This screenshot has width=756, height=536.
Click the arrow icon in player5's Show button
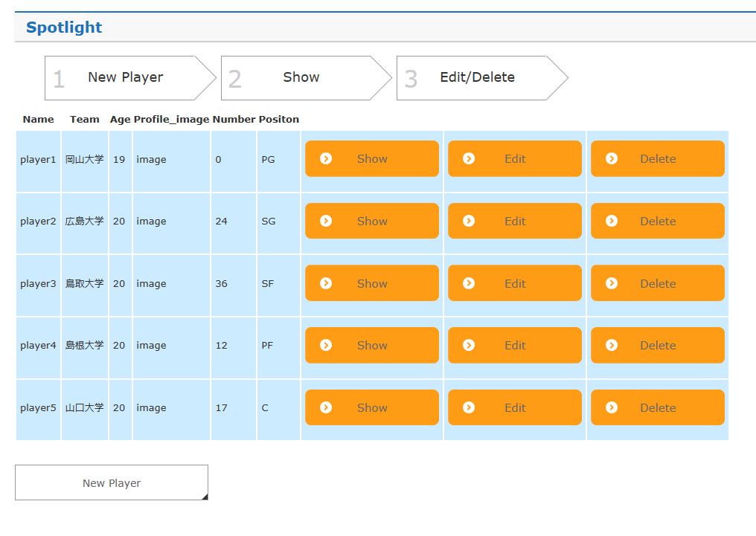click(326, 407)
